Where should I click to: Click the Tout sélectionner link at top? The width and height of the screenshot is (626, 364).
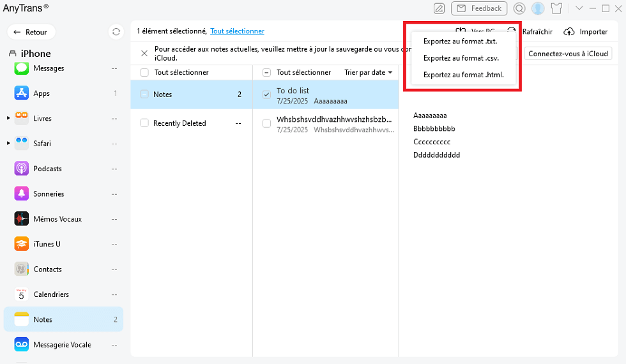tap(237, 31)
